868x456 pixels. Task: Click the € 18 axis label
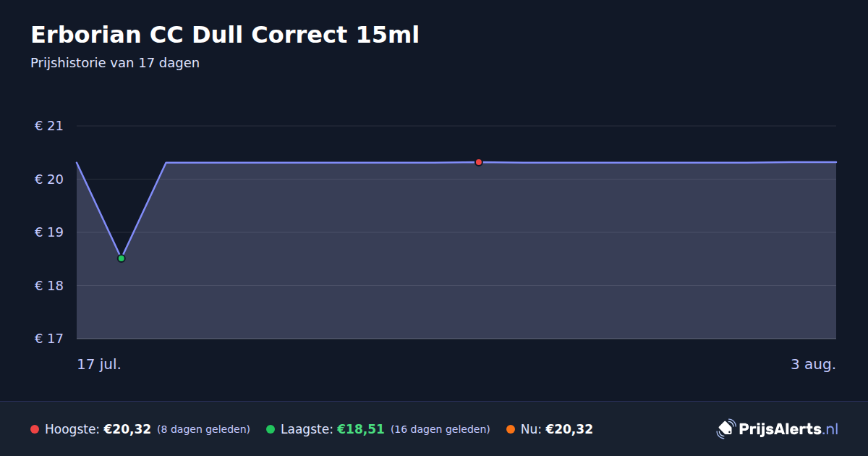(x=49, y=286)
